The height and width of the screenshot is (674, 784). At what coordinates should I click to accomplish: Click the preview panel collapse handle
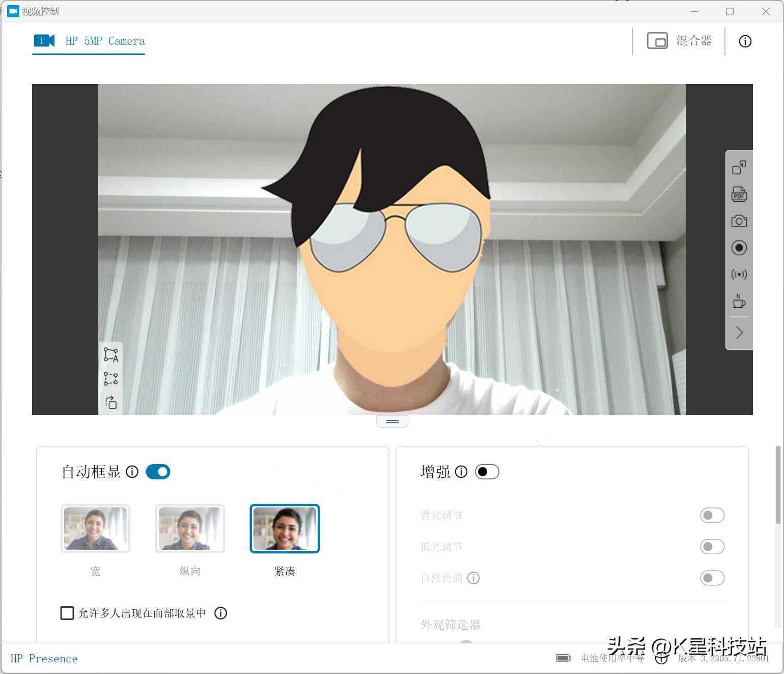(392, 421)
